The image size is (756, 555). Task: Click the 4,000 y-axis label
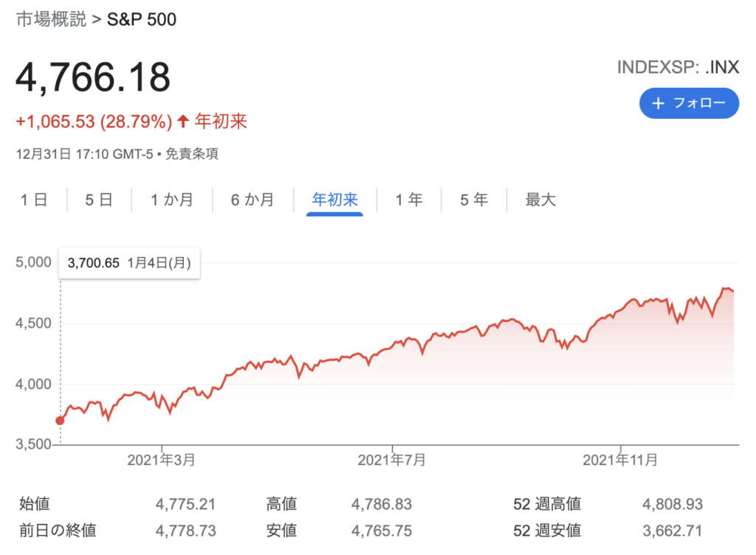pos(33,385)
